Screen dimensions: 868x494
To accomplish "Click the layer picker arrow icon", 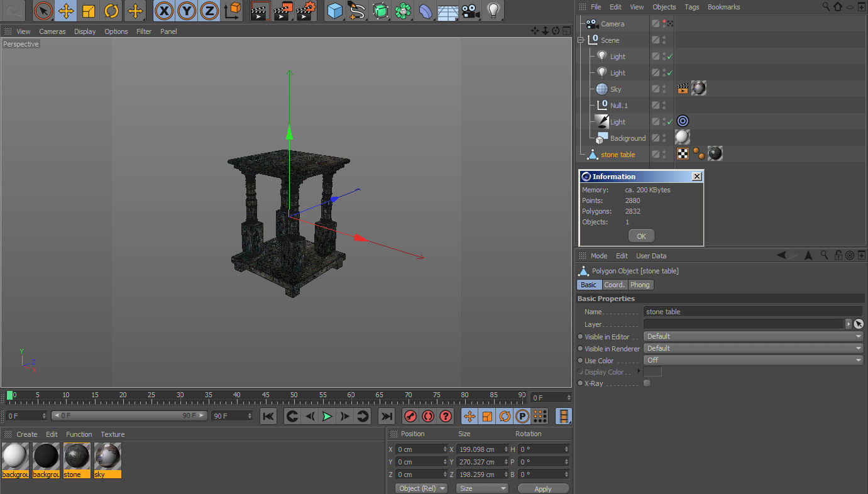I will pos(859,324).
